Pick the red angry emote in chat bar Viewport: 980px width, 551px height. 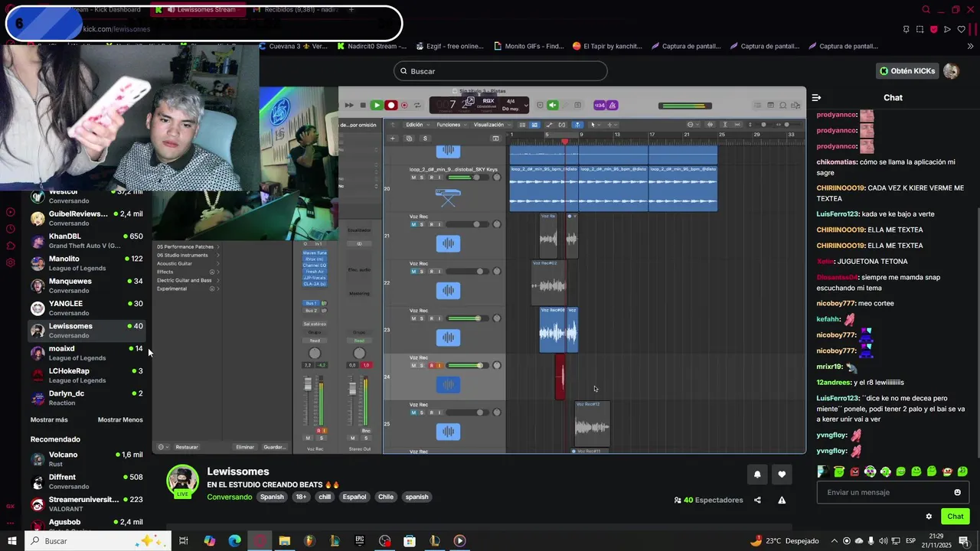[854, 471]
